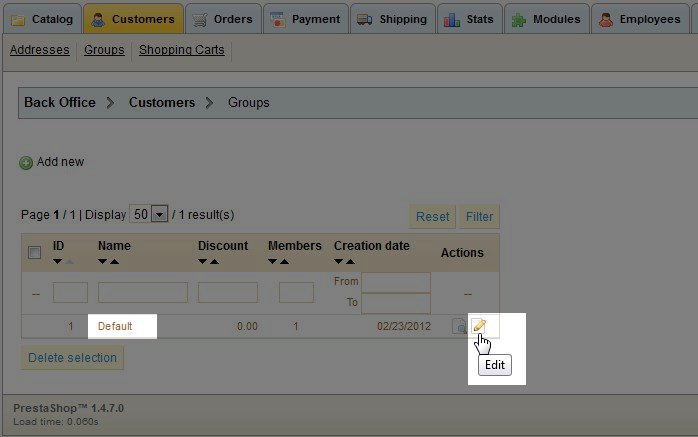Sort by Creation date descending arrow
Screen dimensions: 698x437
339,262
